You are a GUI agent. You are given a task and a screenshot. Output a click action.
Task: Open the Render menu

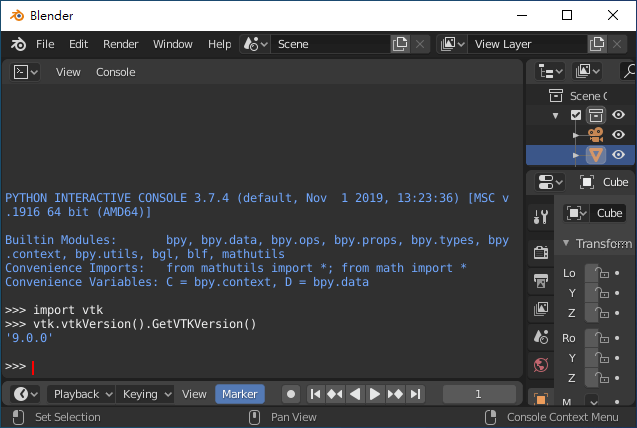click(x=120, y=44)
